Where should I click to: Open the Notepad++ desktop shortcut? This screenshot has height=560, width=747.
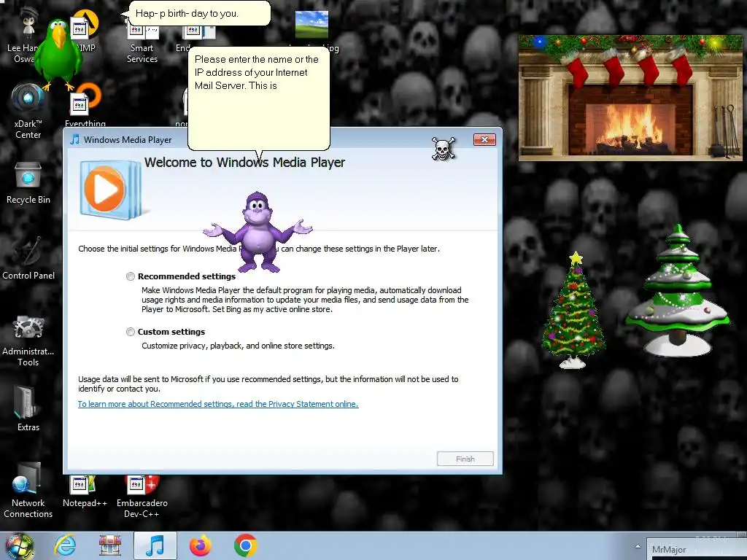(85, 491)
